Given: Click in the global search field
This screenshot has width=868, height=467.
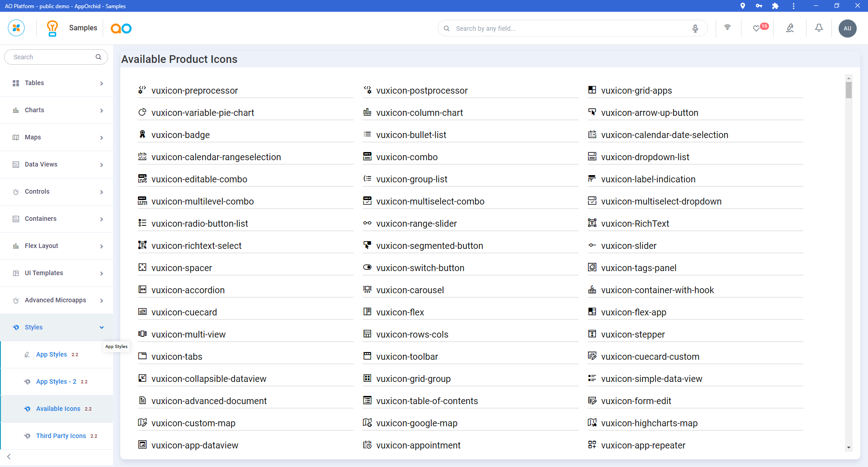Looking at the screenshot, I should (570, 29).
